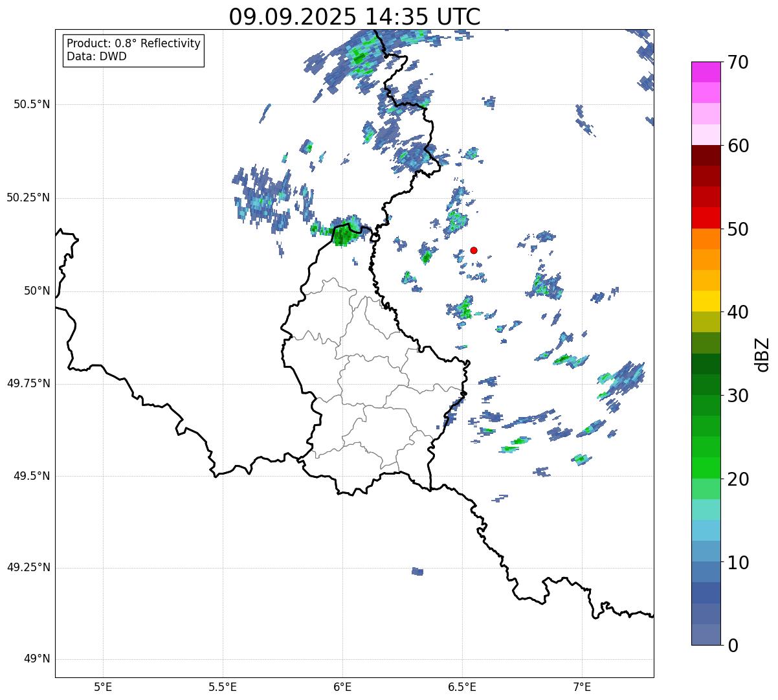Pick the orange swatch just below 50

(706, 238)
